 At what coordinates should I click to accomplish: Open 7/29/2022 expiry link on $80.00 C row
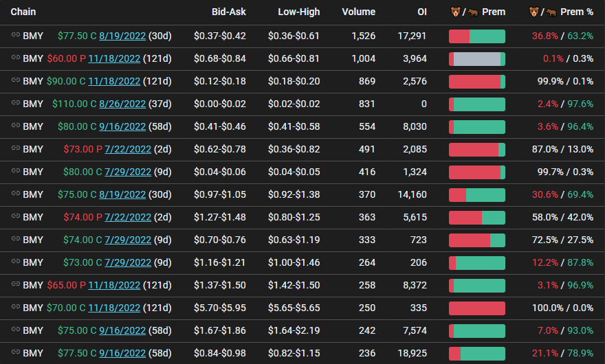(x=128, y=172)
